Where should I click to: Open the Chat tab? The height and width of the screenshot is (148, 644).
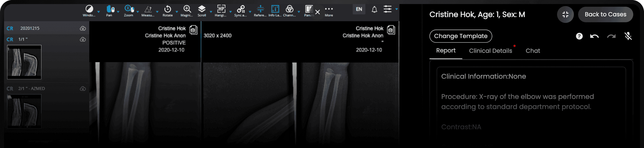533,51
